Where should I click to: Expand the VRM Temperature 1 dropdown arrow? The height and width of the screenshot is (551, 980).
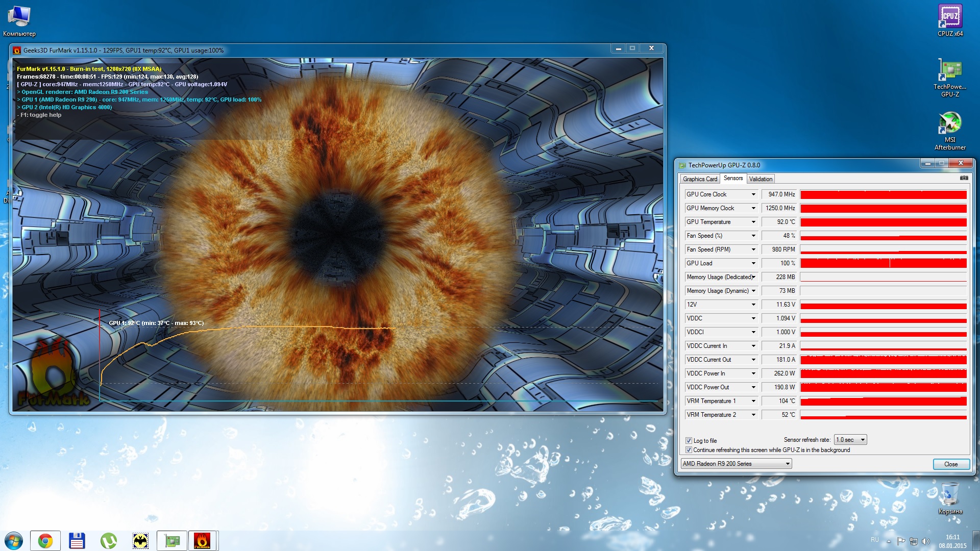pyautogui.click(x=753, y=401)
